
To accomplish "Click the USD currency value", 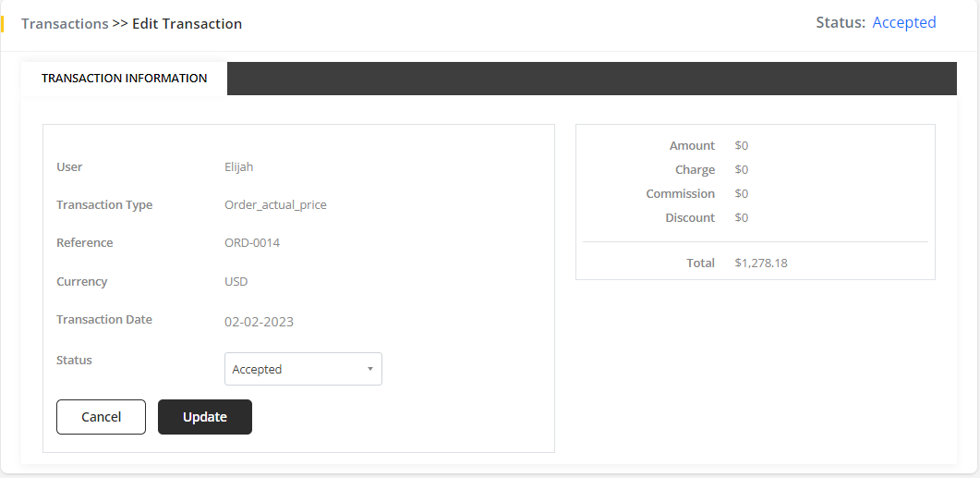I will [x=236, y=282].
